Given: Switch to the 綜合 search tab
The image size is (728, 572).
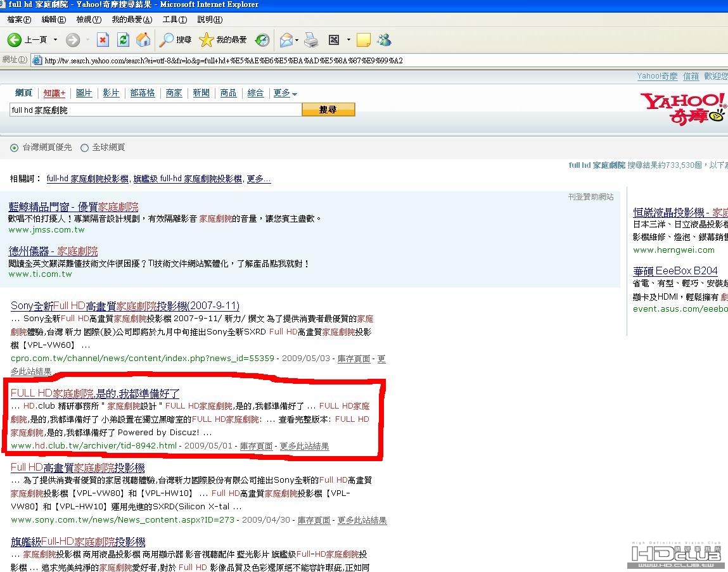Looking at the screenshot, I should (x=255, y=93).
